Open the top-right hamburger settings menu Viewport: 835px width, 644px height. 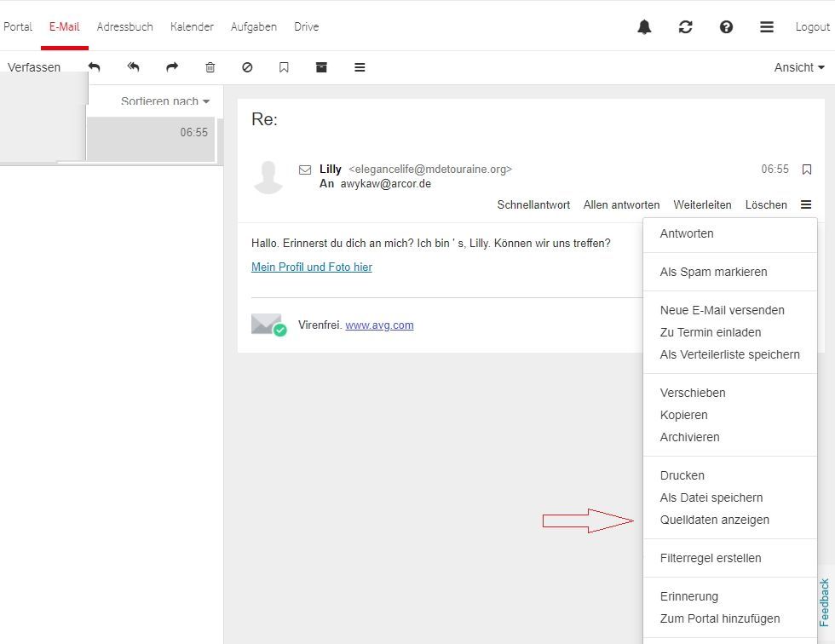tap(766, 26)
